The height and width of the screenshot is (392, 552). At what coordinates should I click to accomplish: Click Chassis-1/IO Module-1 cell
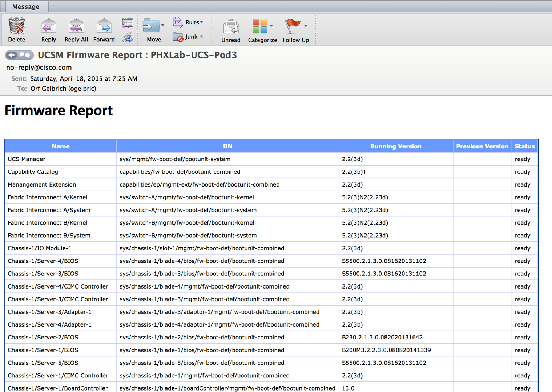tap(61, 248)
